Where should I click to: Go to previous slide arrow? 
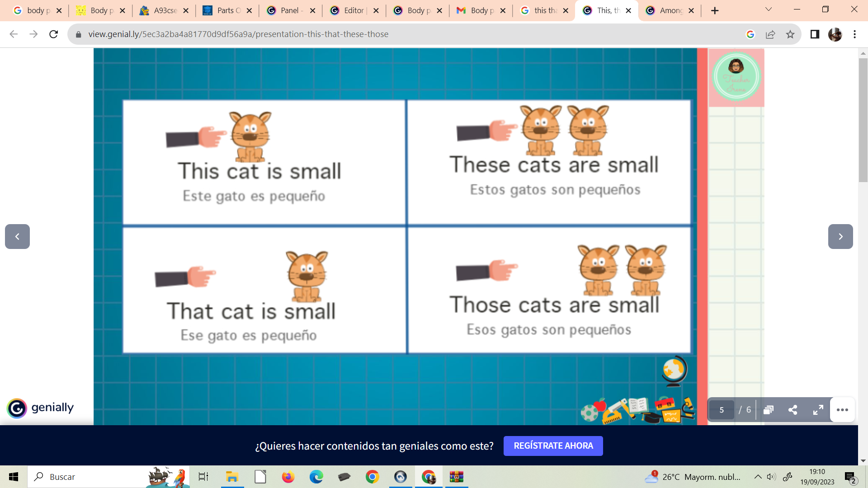pyautogui.click(x=17, y=236)
